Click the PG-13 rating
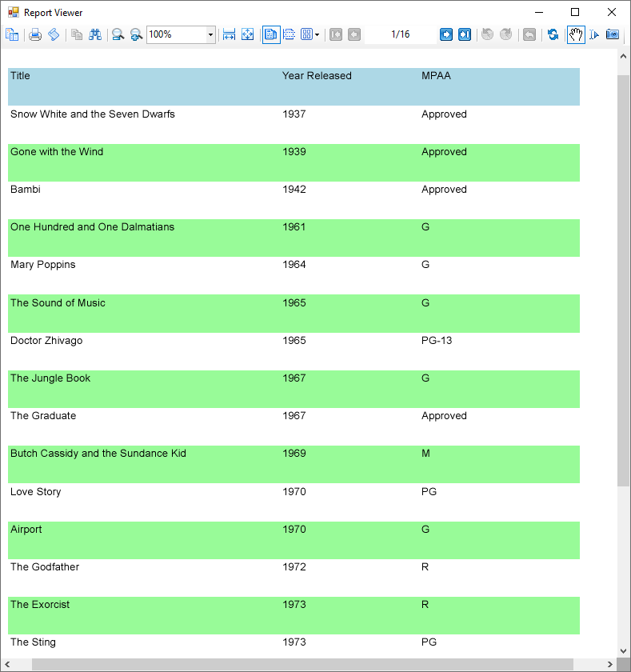631x672 pixels. pos(437,341)
